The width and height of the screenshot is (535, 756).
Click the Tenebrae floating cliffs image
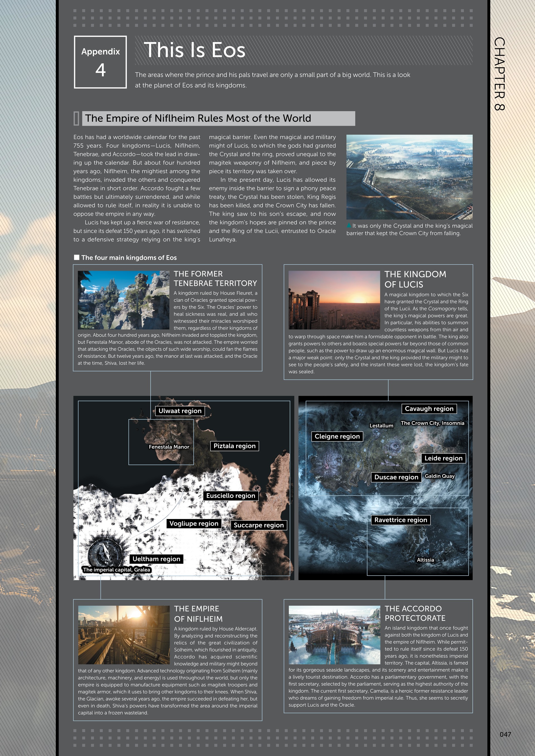[x=123, y=300]
